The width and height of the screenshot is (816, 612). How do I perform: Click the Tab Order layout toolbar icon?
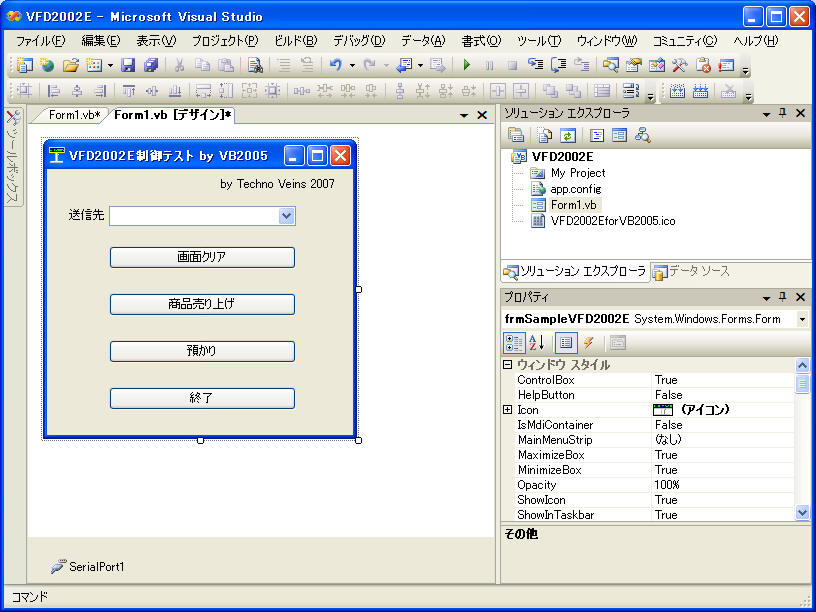pyautogui.click(x=631, y=91)
